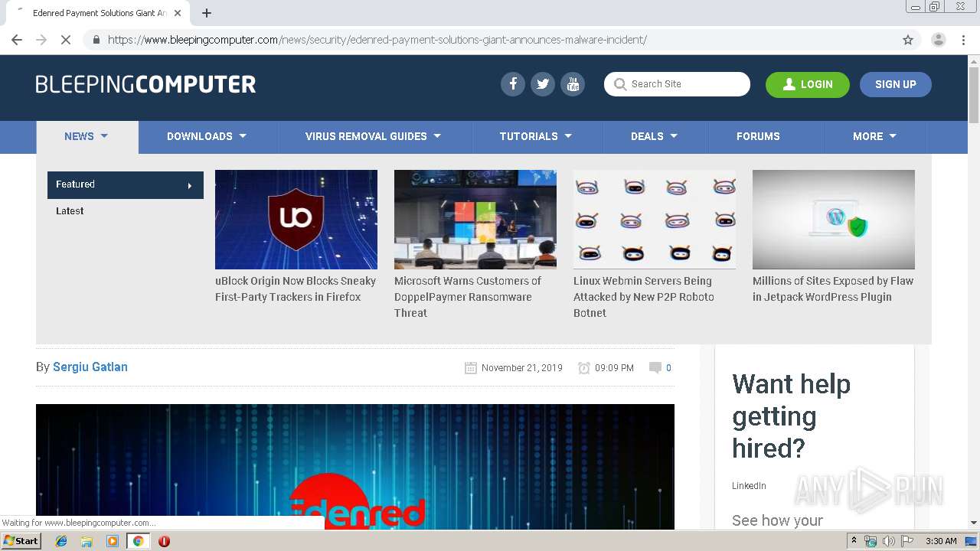Expand the DOWNLOADS dropdown menu

[x=207, y=136]
